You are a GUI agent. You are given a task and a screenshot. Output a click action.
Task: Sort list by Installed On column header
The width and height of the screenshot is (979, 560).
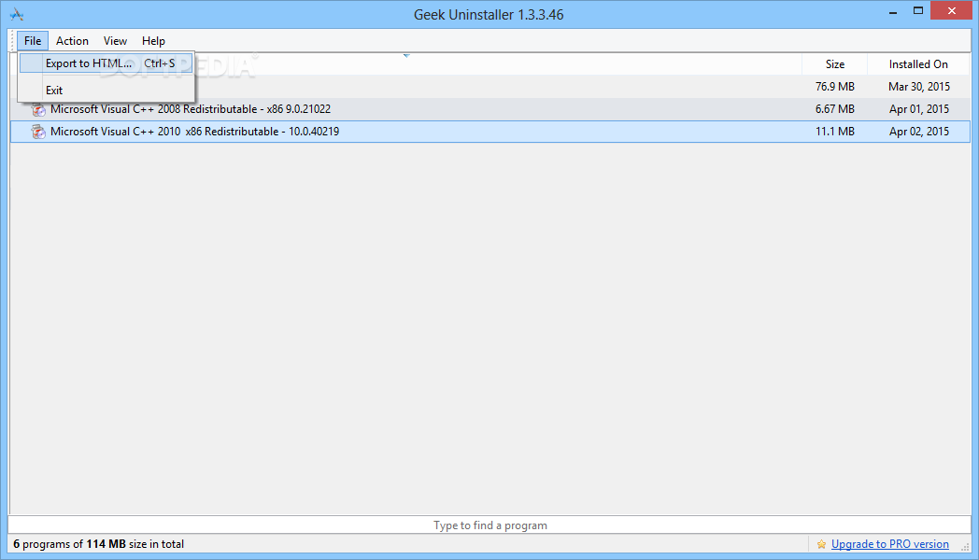[x=918, y=64]
